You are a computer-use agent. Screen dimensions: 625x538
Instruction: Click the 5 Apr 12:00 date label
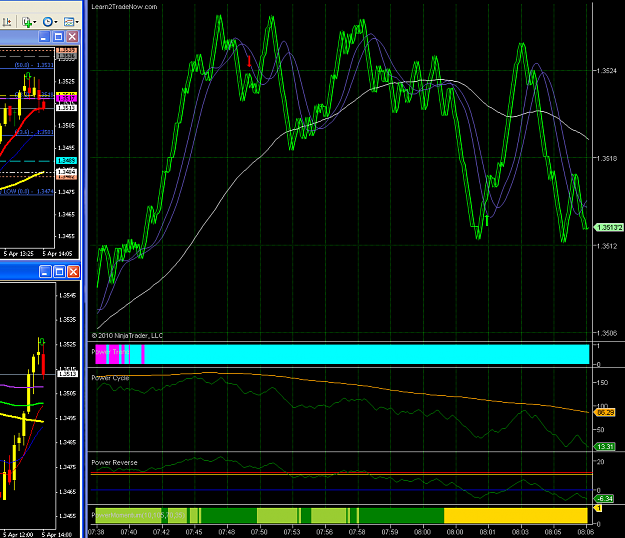17,534
